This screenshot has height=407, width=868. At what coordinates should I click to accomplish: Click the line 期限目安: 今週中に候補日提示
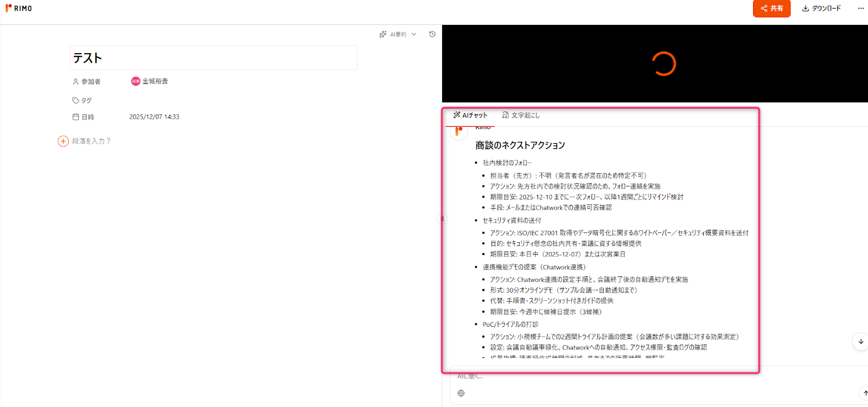pos(546,312)
